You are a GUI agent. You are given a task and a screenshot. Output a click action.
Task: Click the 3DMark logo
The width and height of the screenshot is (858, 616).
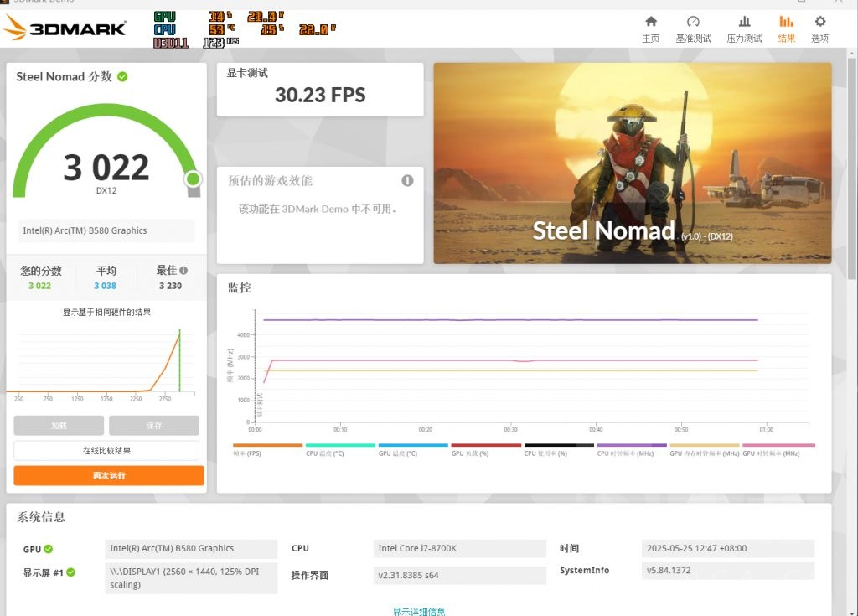coord(67,27)
